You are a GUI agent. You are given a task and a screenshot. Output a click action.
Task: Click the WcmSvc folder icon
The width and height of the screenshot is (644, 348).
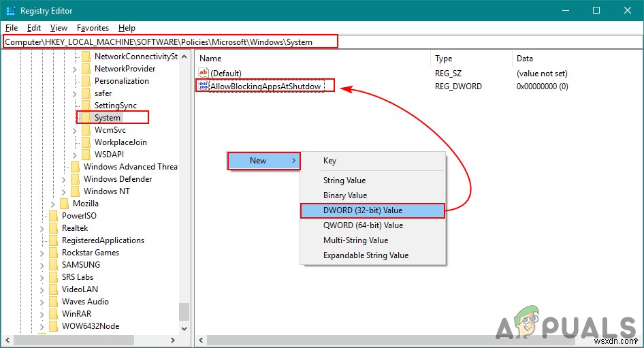pyautogui.click(x=86, y=130)
